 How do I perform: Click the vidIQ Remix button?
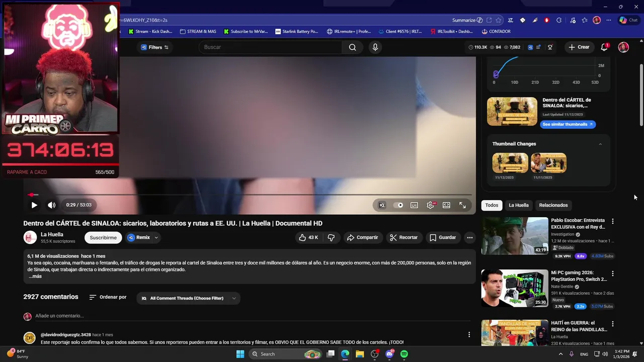coord(139,237)
